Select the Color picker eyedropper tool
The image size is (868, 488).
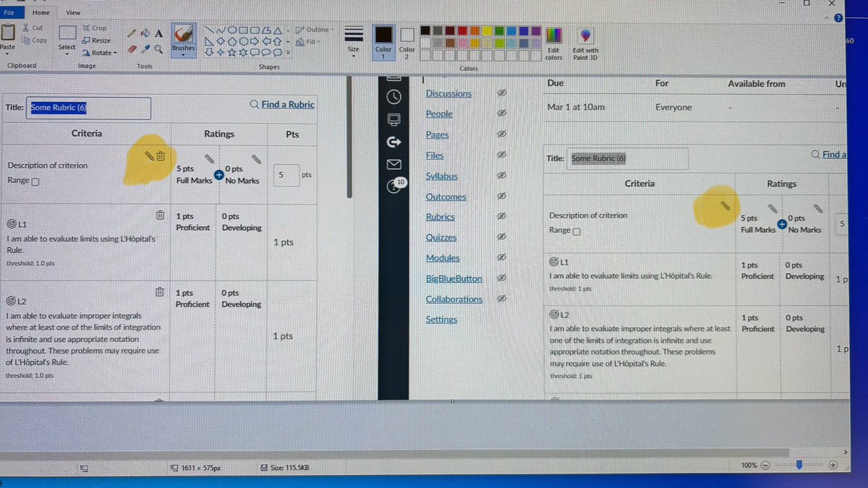[x=145, y=48]
